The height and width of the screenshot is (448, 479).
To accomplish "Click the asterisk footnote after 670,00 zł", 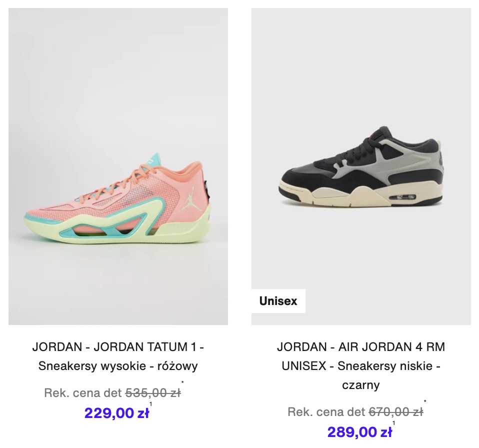I will tap(425, 401).
